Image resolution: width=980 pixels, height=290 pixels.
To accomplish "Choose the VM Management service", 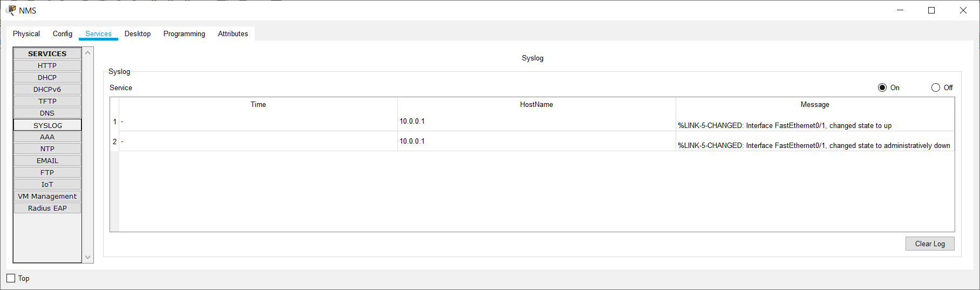I will [x=47, y=196].
